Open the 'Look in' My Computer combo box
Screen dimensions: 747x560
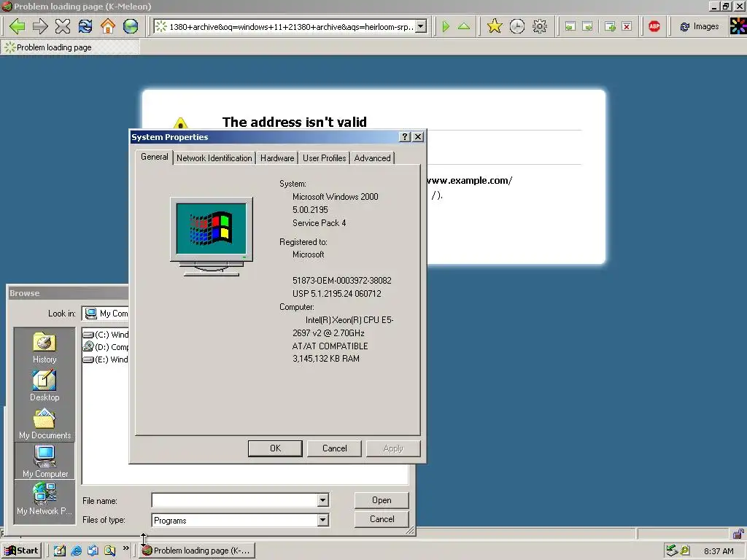(105, 314)
